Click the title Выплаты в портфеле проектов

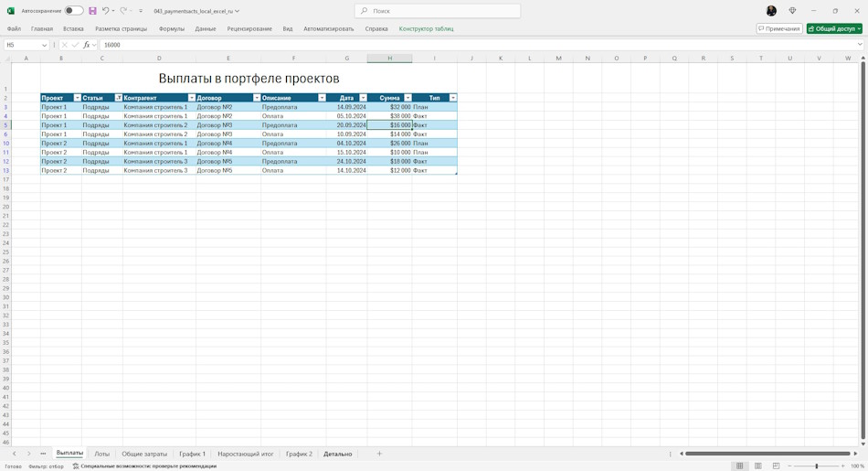249,78
